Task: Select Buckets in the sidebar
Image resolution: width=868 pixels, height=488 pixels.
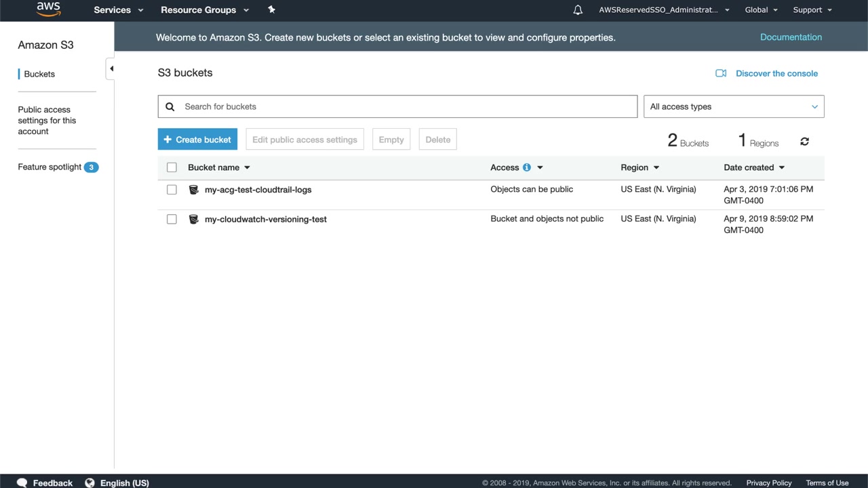Action: [39, 74]
